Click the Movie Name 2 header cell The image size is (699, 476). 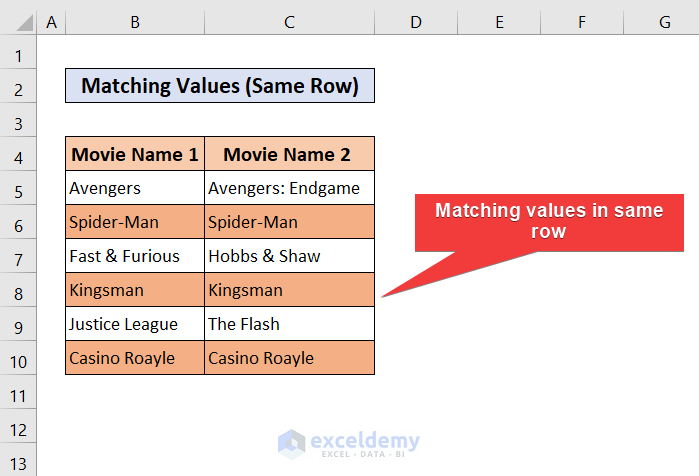pos(289,154)
